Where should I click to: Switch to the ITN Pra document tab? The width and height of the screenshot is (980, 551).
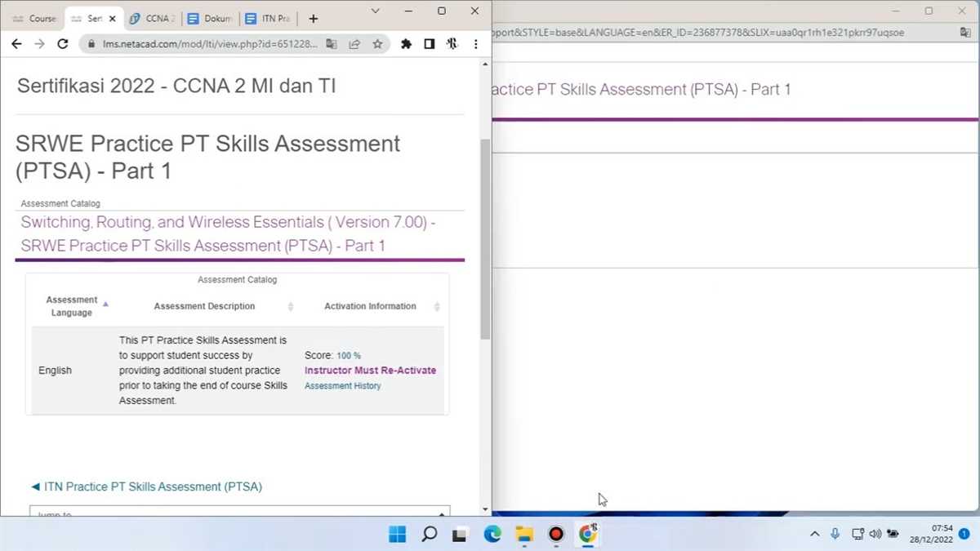[x=268, y=18]
